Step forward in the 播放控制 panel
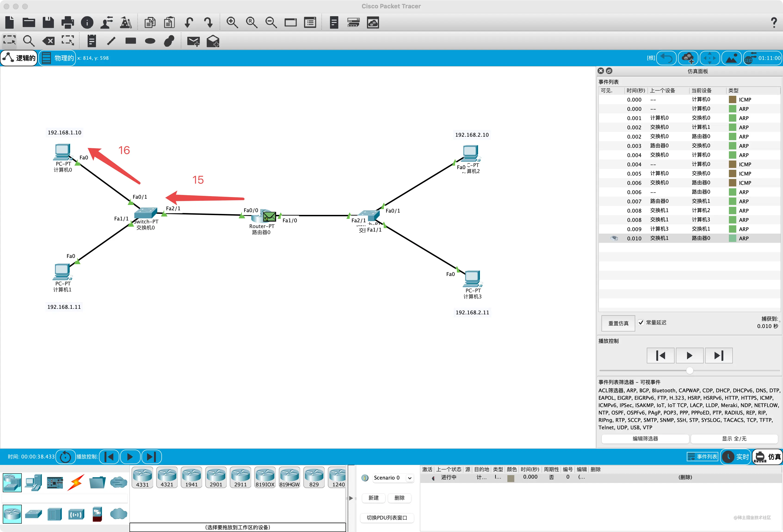The width and height of the screenshot is (783, 532). pos(719,356)
